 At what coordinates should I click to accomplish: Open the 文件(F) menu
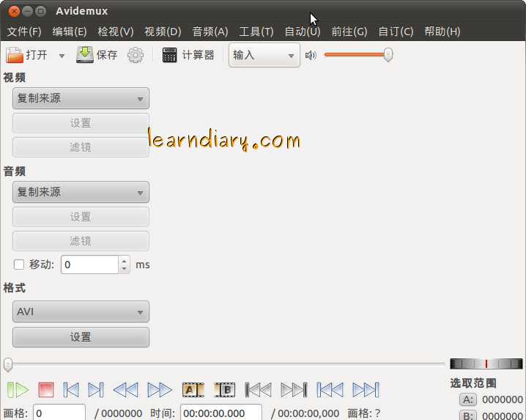[x=24, y=32]
